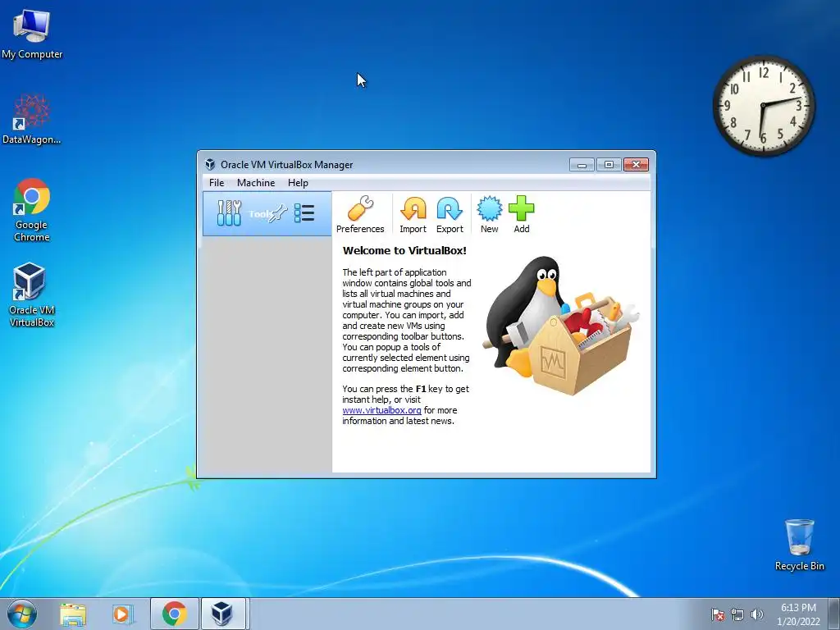Click the Welcome to VirtualBox! heading

pos(404,250)
